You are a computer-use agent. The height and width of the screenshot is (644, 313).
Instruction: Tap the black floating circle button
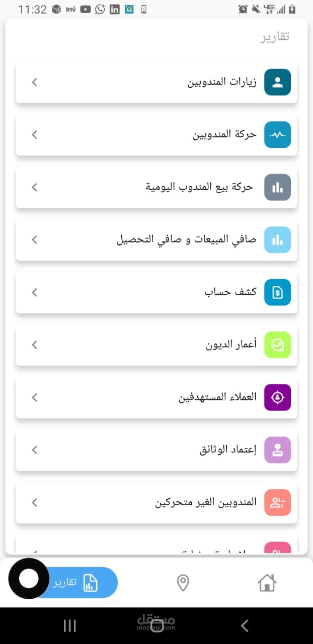[29, 579]
